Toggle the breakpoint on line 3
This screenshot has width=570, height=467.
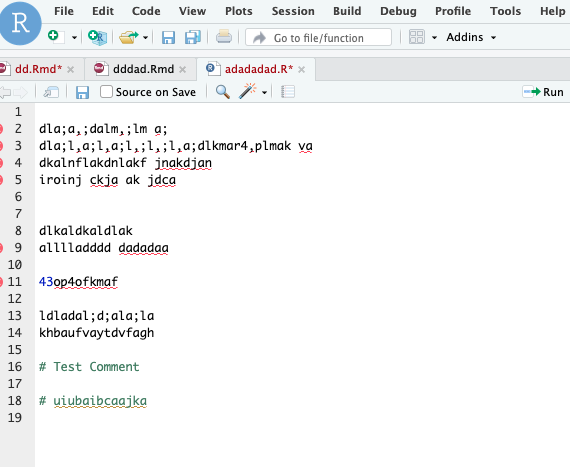point(1,146)
